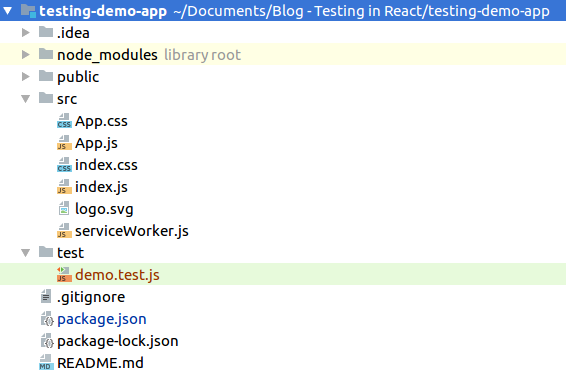This screenshot has height=377, width=566.
Task: Click the project path text in header
Action: (361, 11)
